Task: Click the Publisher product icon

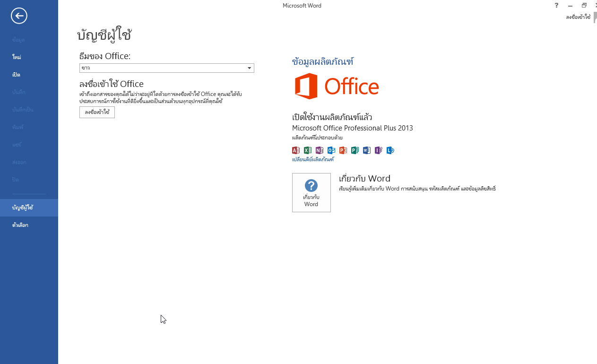Action: 355,150
